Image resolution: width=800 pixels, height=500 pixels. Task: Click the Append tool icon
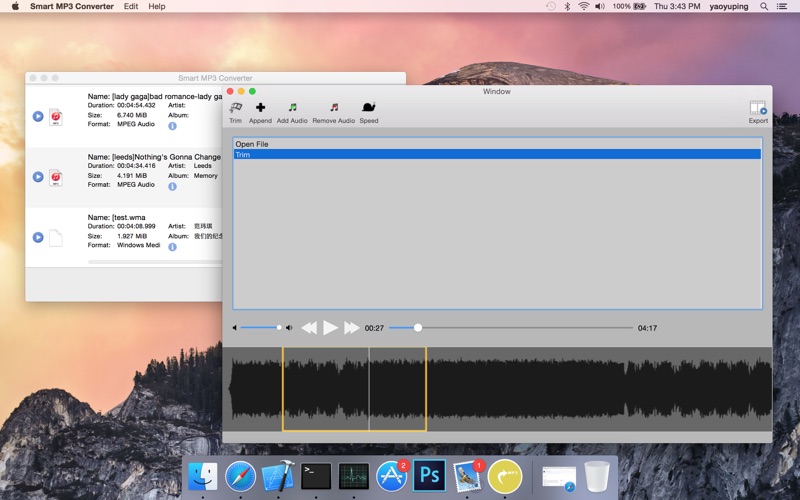tap(260, 108)
